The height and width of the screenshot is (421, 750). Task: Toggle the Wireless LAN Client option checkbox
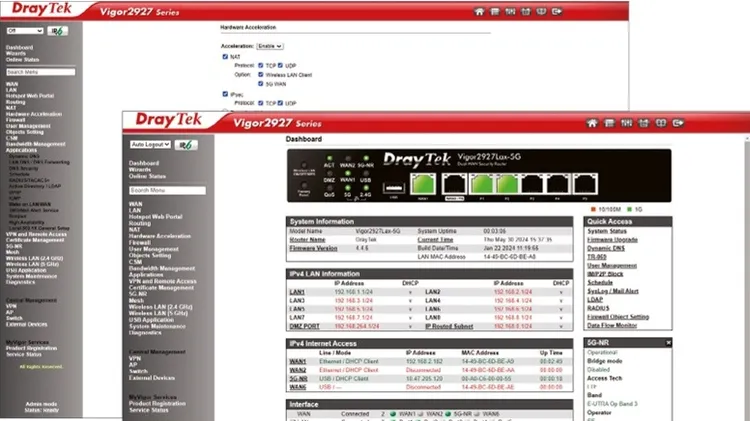261,75
